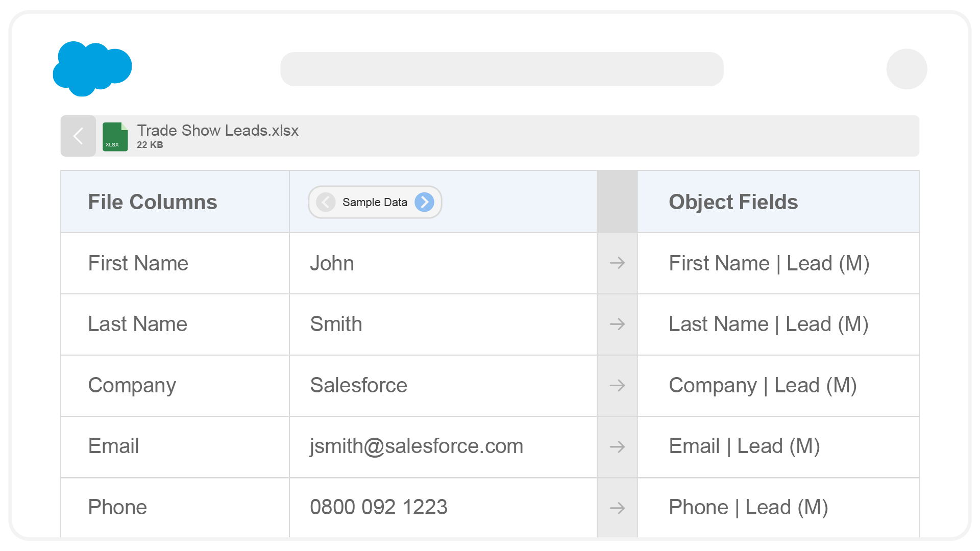Click the mapping arrow for Last Name row
Viewport: 980px width, 551px height.
(617, 324)
